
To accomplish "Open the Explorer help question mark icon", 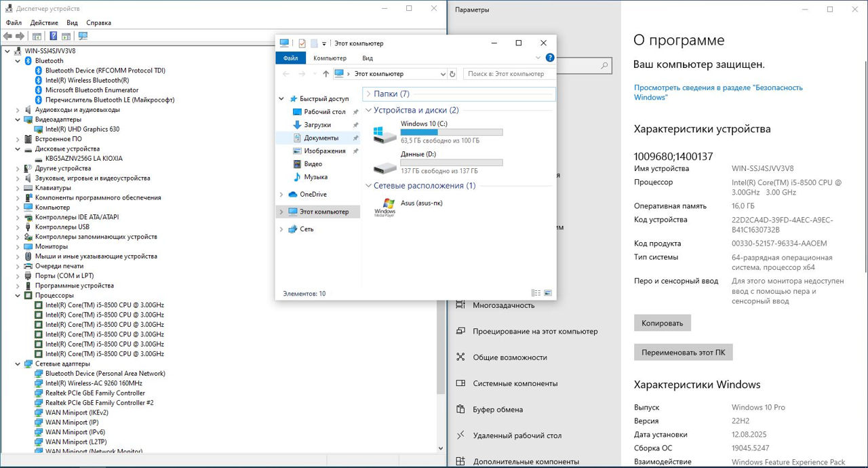I will [x=550, y=58].
